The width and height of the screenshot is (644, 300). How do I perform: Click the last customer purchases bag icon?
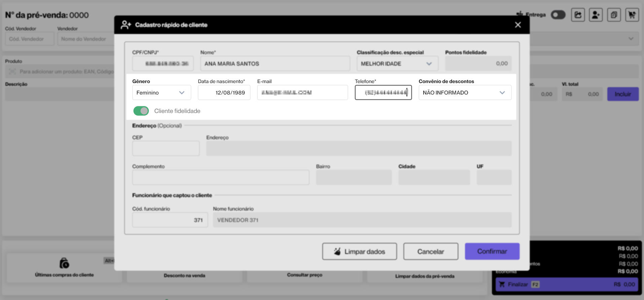[64, 263]
